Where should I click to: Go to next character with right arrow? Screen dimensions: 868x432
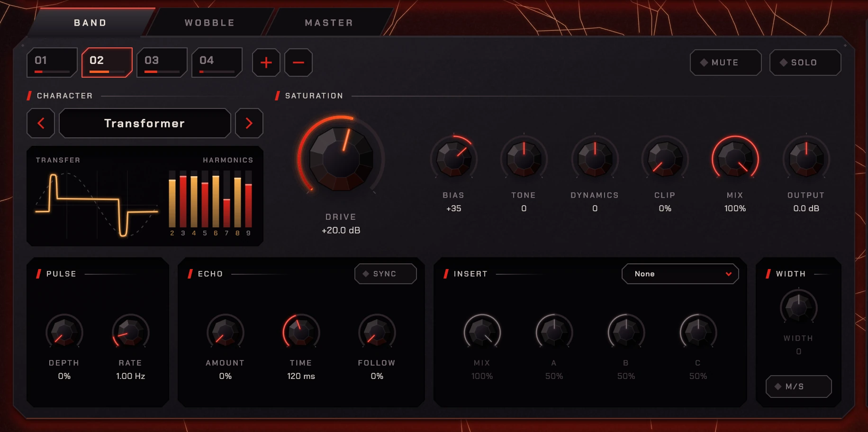[249, 123]
